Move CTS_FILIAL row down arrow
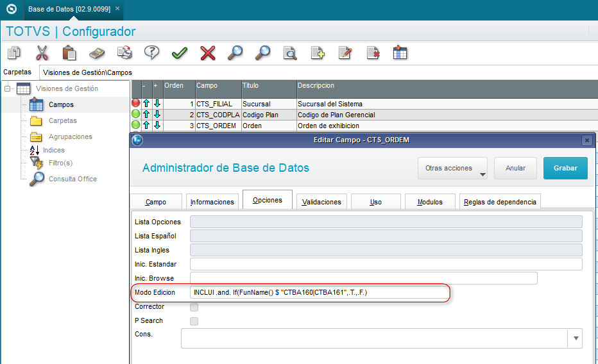598x364 pixels. coord(157,103)
